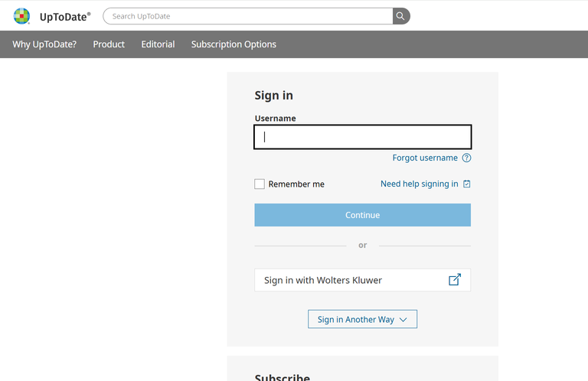Focus the Username input field
This screenshot has height=381, width=588.
point(362,137)
